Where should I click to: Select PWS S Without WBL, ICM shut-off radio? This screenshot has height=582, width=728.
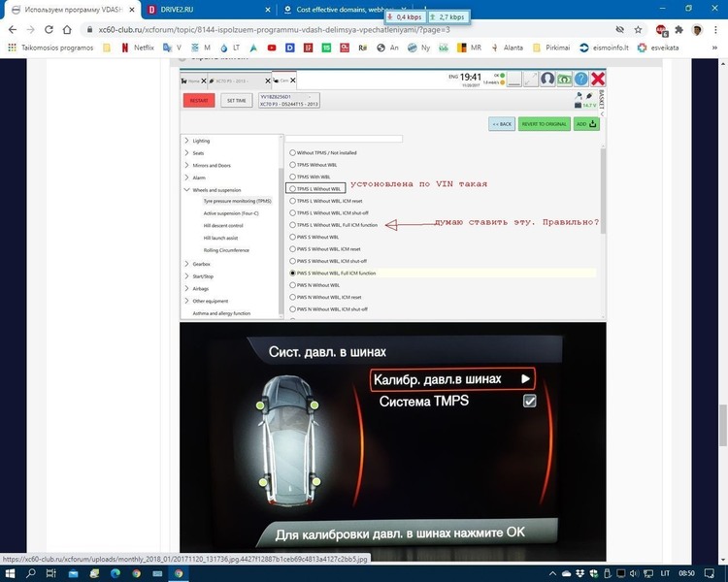[x=292, y=261]
